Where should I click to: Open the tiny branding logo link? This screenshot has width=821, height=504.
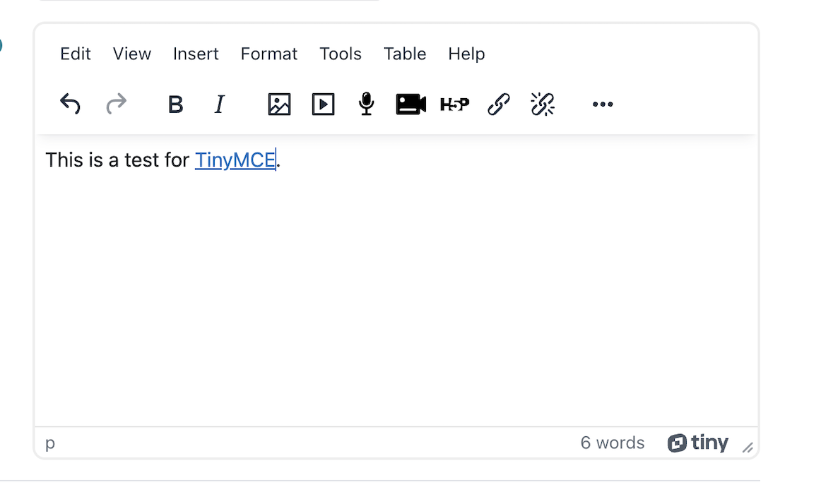[x=697, y=443]
